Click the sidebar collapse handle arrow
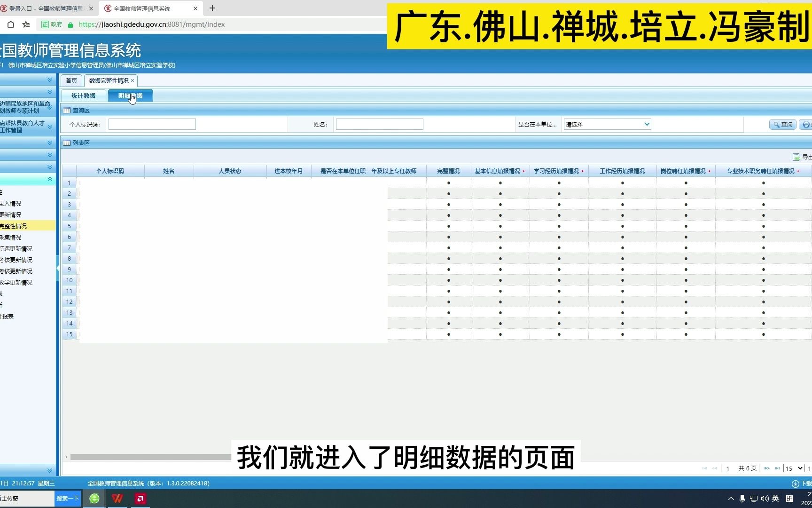This screenshot has width=812, height=508. tap(58, 268)
